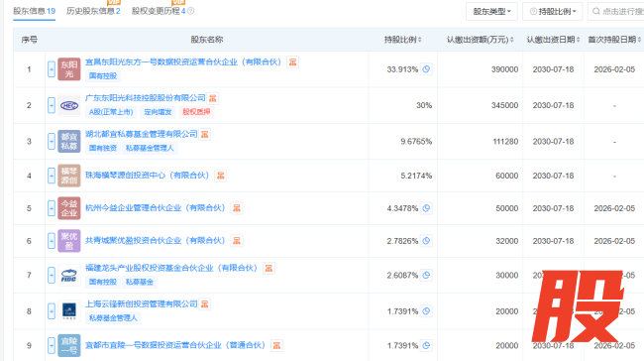The width and height of the screenshot is (644, 361).
Task: Open equity structure icon for 宜昌东阳光东方一号
Action: (x=292, y=62)
